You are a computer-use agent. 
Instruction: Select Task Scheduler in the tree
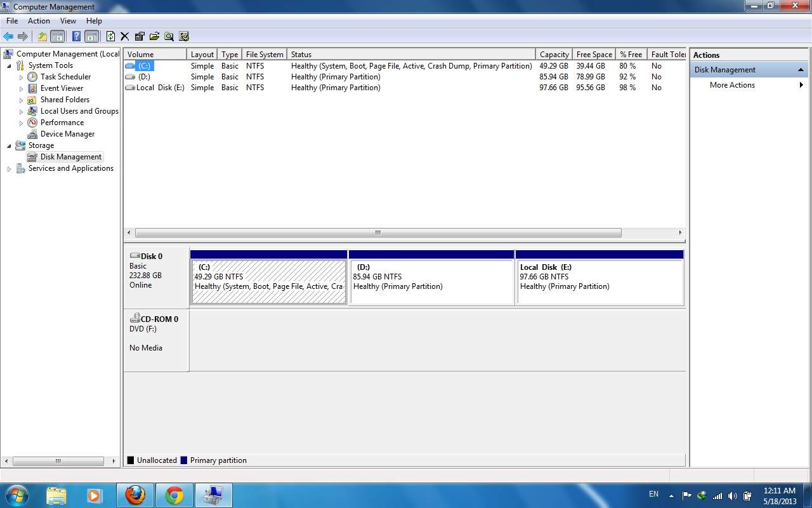tap(65, 77)
